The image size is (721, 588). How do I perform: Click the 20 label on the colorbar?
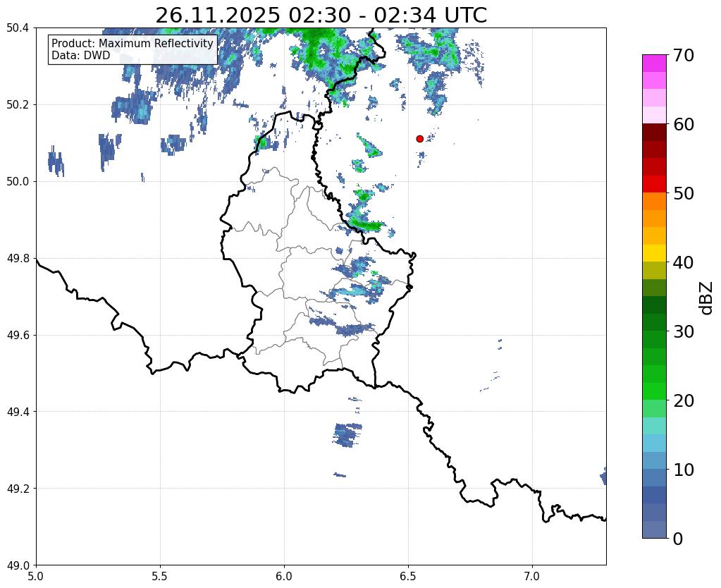(684, 400)
